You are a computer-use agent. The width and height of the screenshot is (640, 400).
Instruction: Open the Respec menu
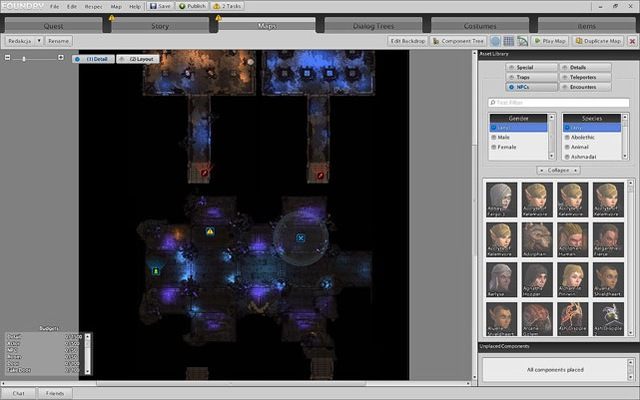(93, 7)
